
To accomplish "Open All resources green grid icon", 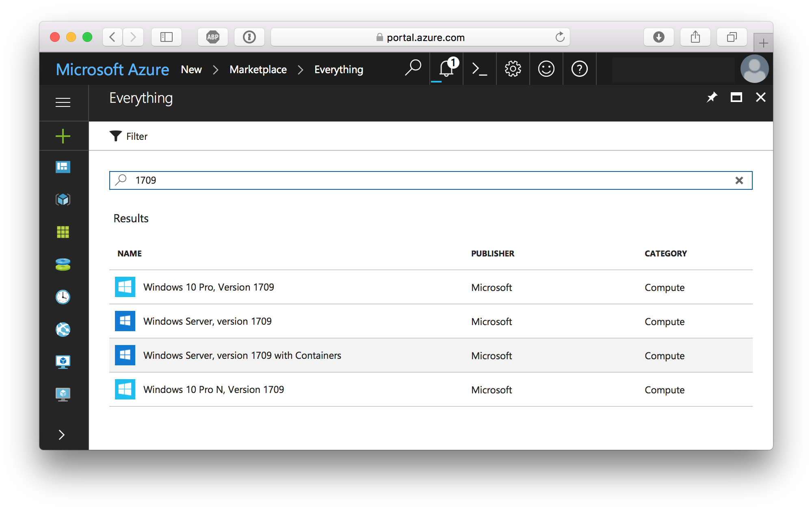I will [x=63, y=232].
